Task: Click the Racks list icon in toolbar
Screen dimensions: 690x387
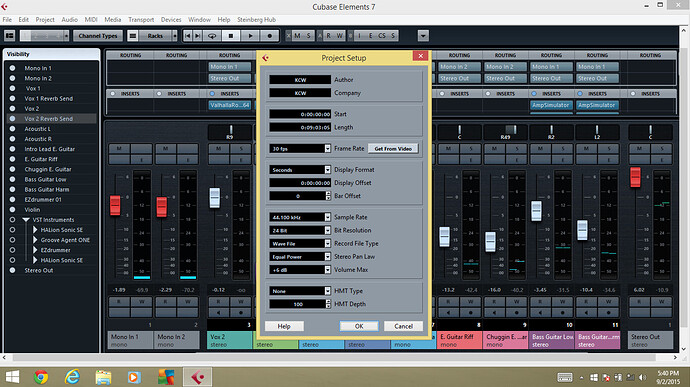Action: pos(132,36)
